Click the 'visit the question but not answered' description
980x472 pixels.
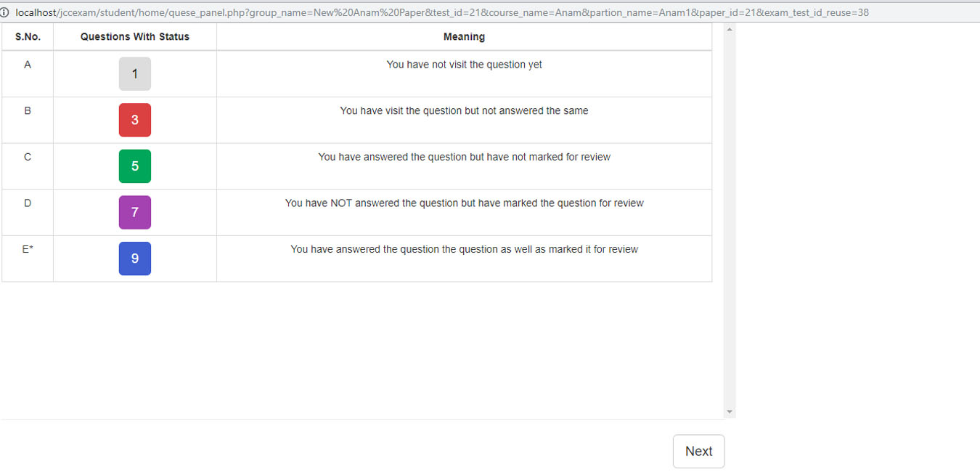coord(464,110)
